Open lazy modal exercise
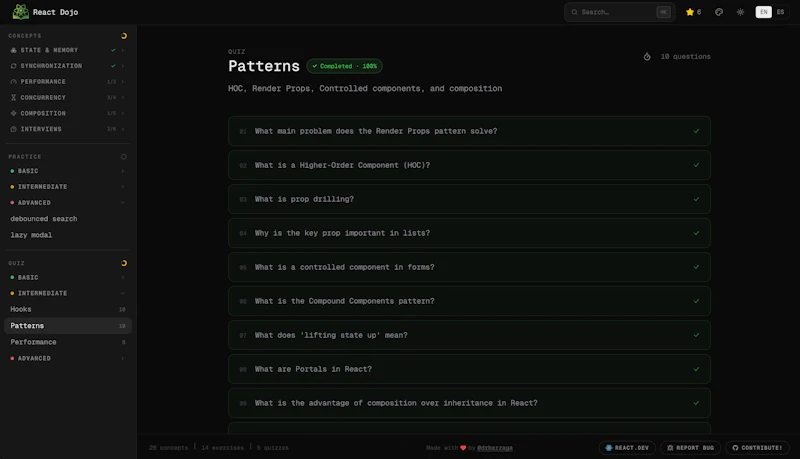The image size is (800, 459). click(68, 235)
